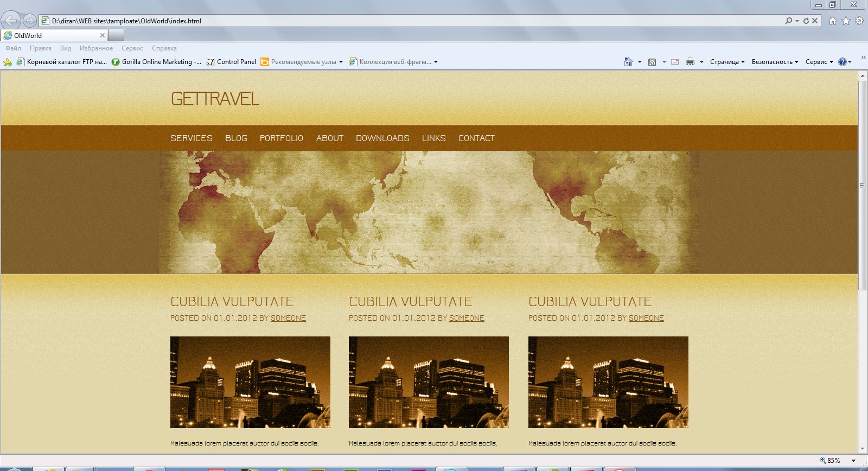Click the GETTRAVEL site logo
Screen dimensions: 868x471
[215, 99]
